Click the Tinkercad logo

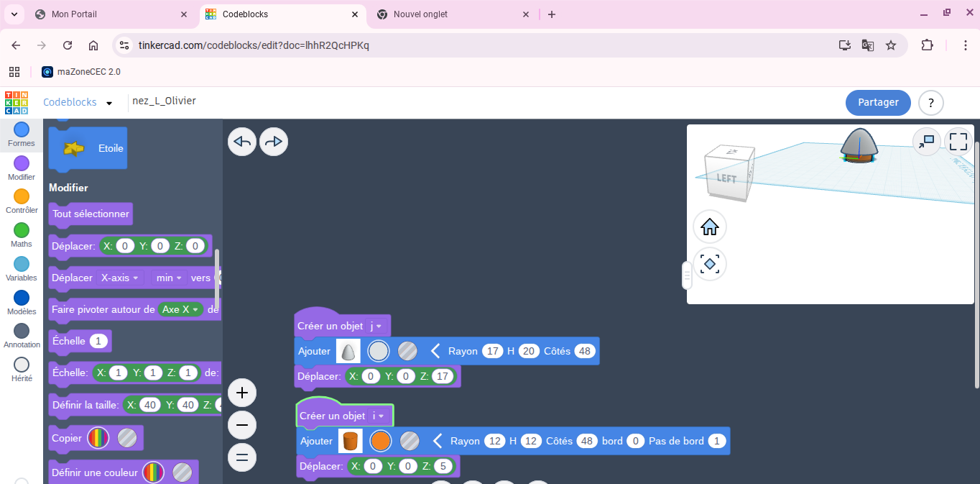pyautogui.click(x=17, y=103)
